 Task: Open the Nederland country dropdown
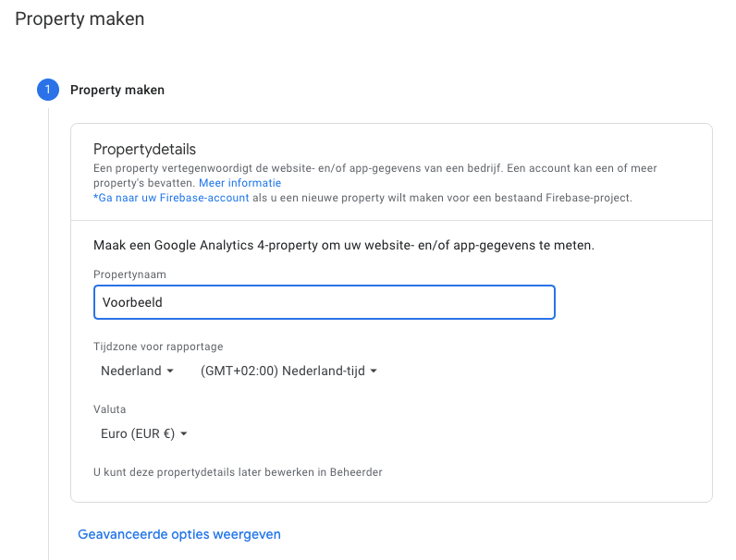[137, 371]
